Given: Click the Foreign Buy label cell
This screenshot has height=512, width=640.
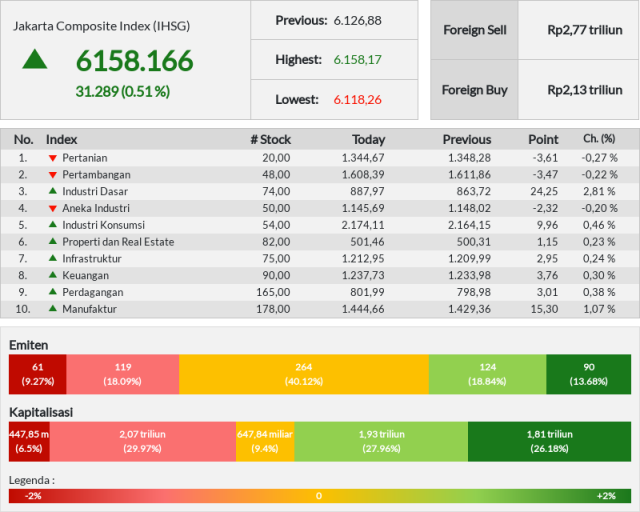Looking at the screenshot, I should 474,90.
